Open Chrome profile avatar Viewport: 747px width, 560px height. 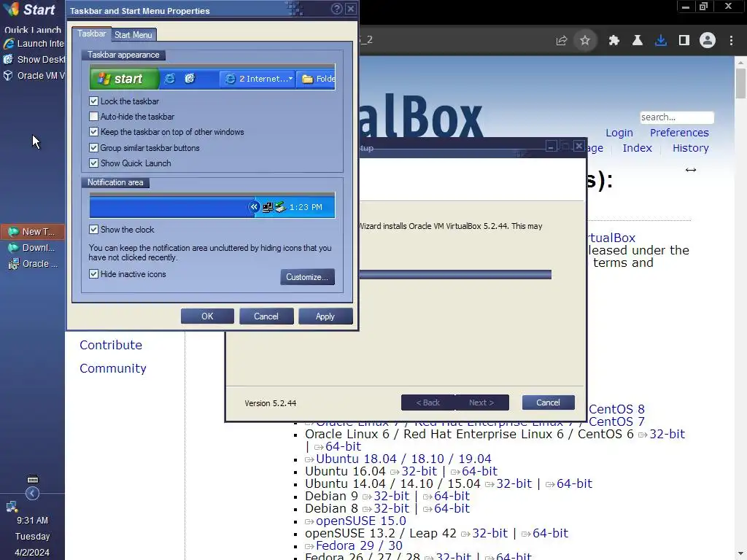pos(708,41)
